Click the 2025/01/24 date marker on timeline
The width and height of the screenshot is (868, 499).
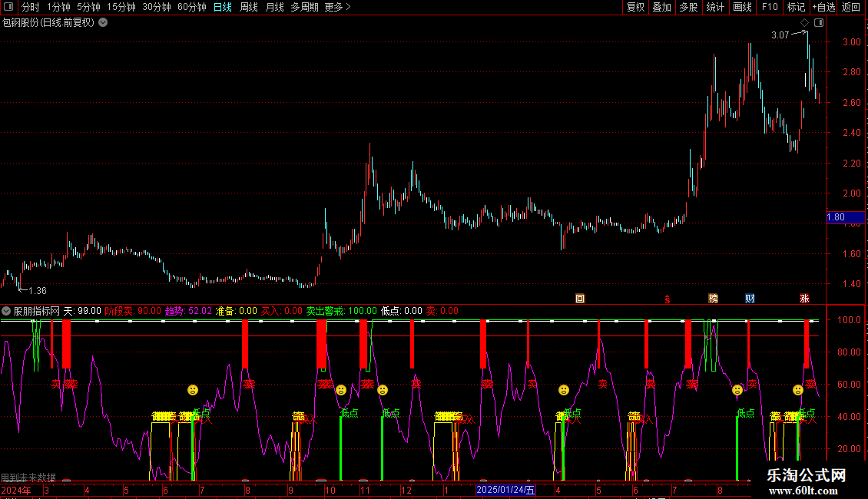pos(506,490)
